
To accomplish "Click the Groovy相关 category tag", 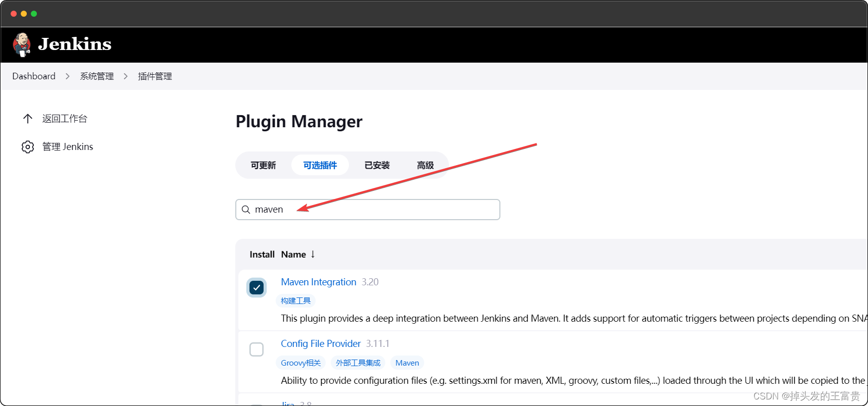I will coord(301,363).
